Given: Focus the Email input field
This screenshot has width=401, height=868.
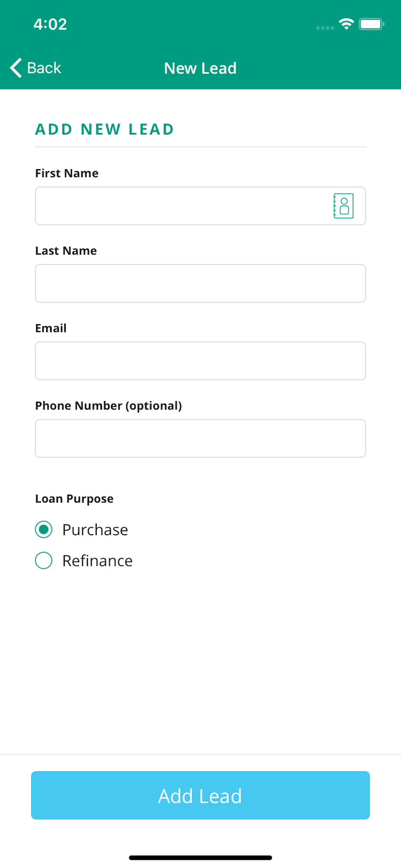Looking at the screenshot, I should [200, 361].
